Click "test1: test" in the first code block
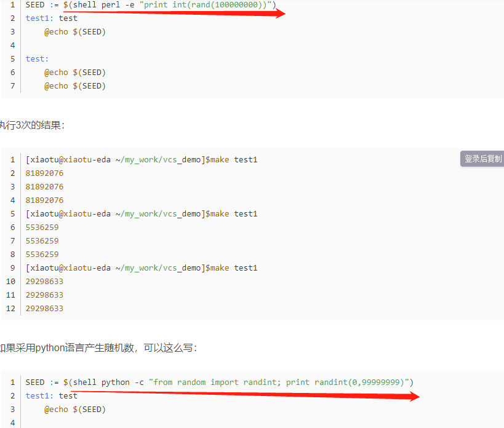504x428 pixels. 52,18
